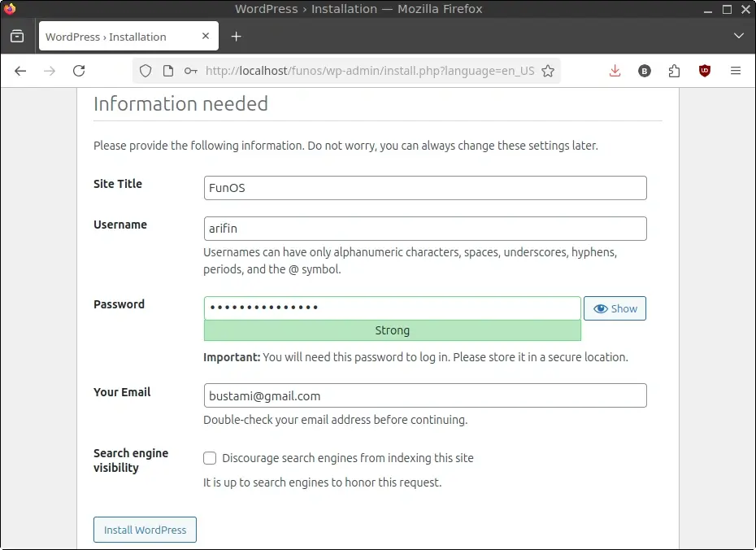Viewport: 756px width, 550px height.
Task: Click the "Your Email" label
Action: [x=122, y=392]
